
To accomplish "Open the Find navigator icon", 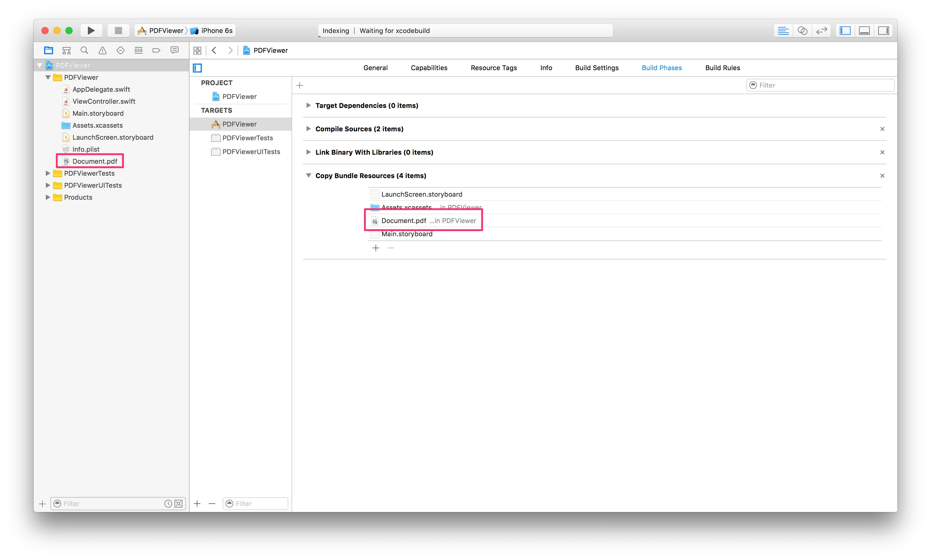I will click(x=84, y=50).
